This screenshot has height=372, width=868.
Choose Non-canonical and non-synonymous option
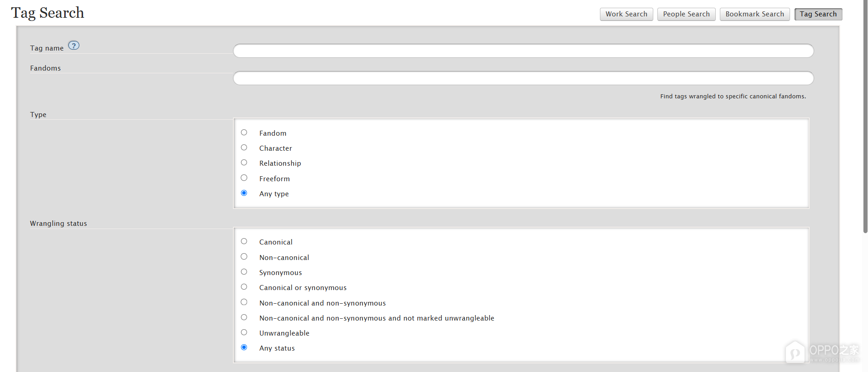pos(244,302)
